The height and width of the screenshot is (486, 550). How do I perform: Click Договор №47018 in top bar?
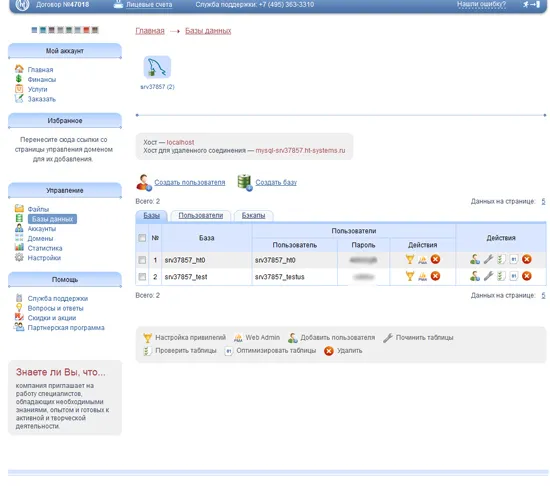62,5
